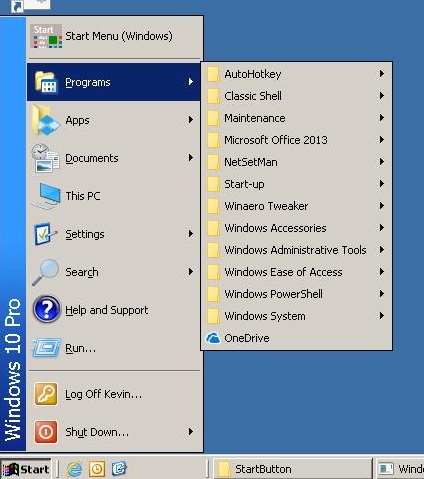The image size is (424, 479).
Task: Click the Start Menu (Windows) text
Action: click(119, 36)
